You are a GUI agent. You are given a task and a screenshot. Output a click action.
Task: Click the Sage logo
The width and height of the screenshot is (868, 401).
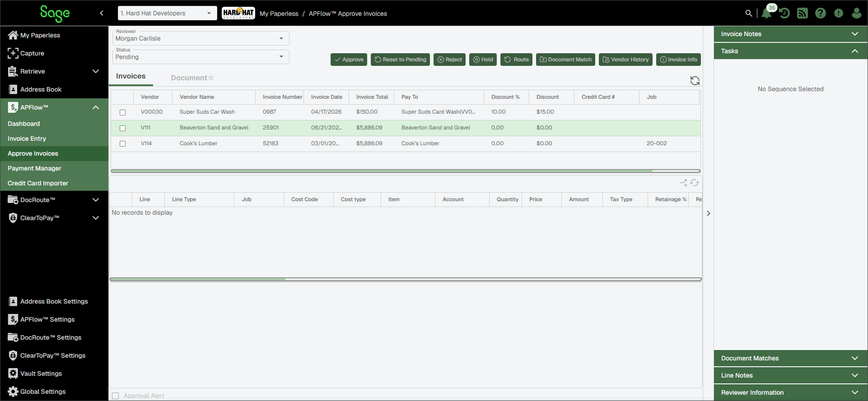coord(55,14)
